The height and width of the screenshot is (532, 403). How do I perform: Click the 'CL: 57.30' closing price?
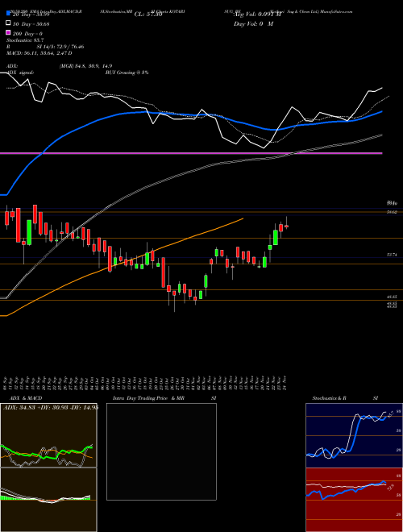[x=148, y=15]
